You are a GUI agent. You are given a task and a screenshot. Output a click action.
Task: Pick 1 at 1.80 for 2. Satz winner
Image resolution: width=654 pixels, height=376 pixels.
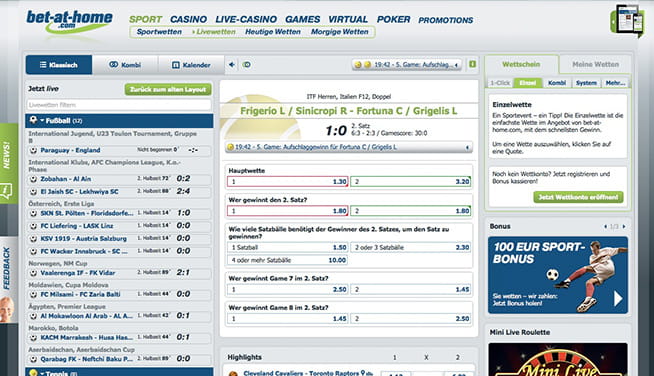(287, 211)
